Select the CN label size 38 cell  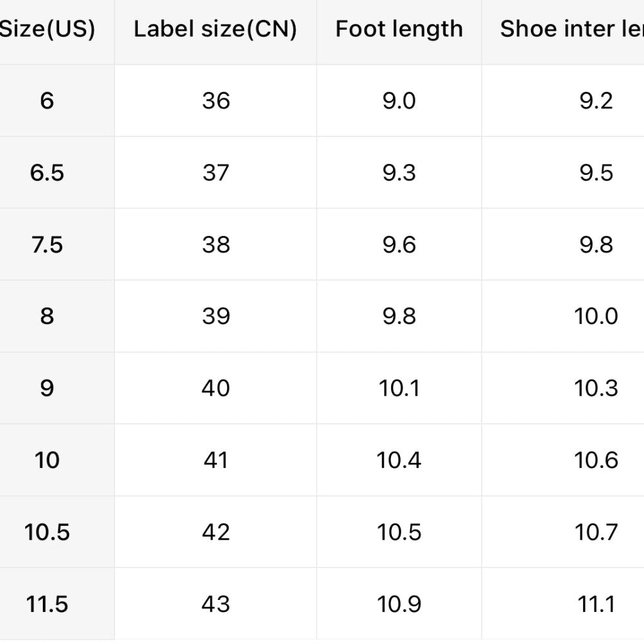(x=216, y=245)
